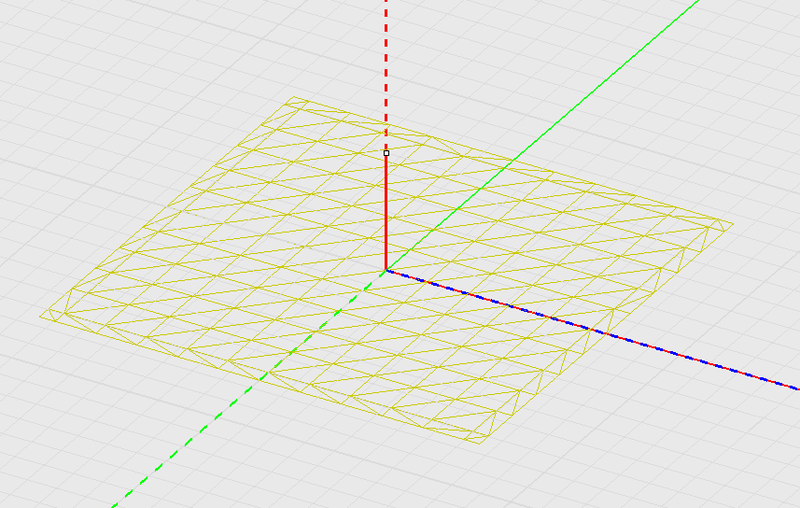Click the red and blue axis line
The image size is (800, 508).
(x=592, y=330)
